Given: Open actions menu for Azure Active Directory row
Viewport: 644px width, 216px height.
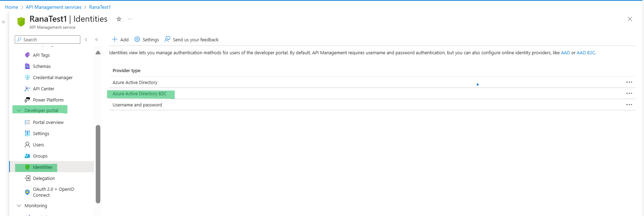Looking at the screenshot, I should click(x=629, y=82).
